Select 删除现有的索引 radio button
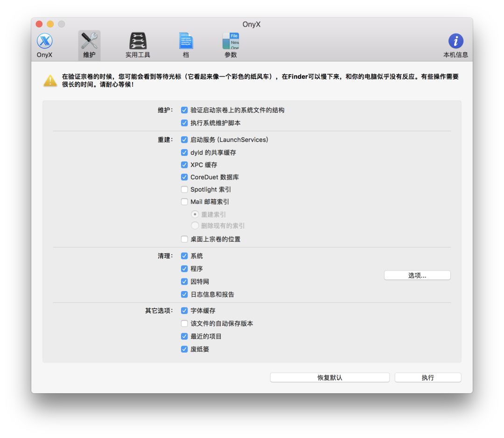Viewport: 504px width, 438px height. click(x=195, y=226)
